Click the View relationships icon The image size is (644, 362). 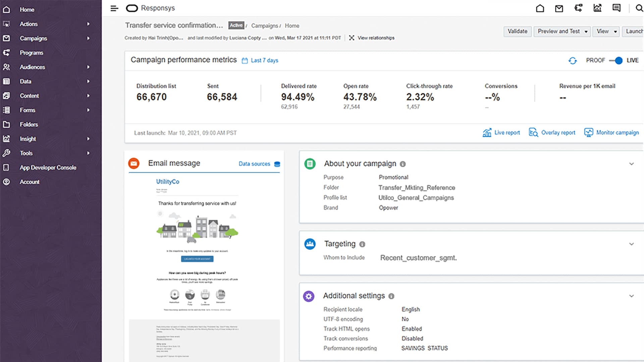click(352, 38)
